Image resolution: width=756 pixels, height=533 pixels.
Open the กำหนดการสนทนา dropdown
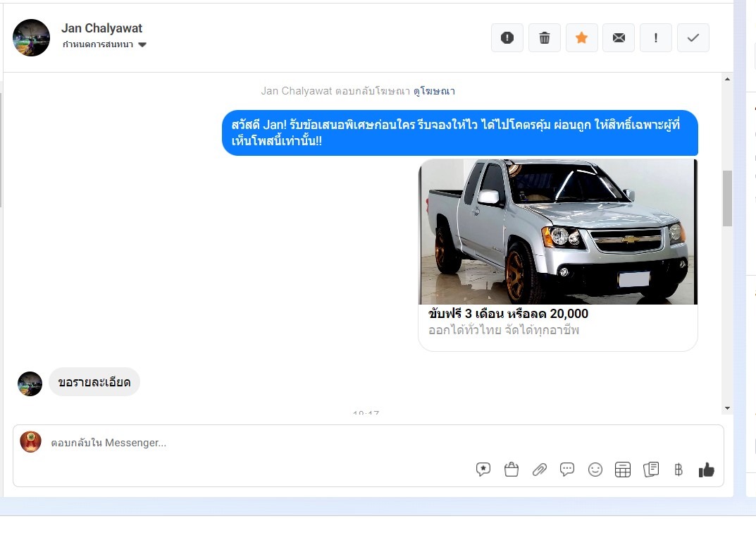coord(104,44)
